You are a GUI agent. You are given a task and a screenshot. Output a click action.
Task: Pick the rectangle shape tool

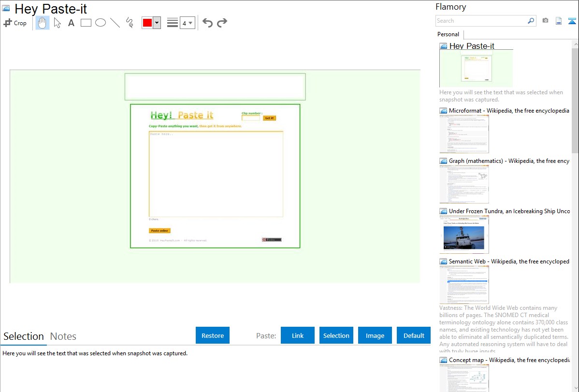[86, 23]
